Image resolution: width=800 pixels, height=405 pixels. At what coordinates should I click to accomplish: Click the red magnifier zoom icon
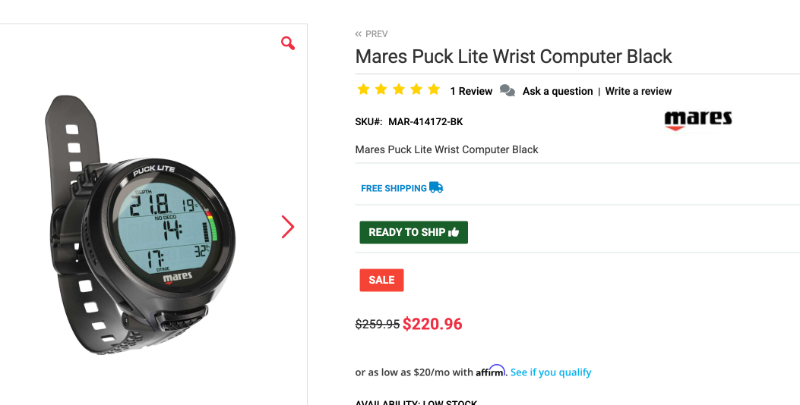click(x=288, y=43)
